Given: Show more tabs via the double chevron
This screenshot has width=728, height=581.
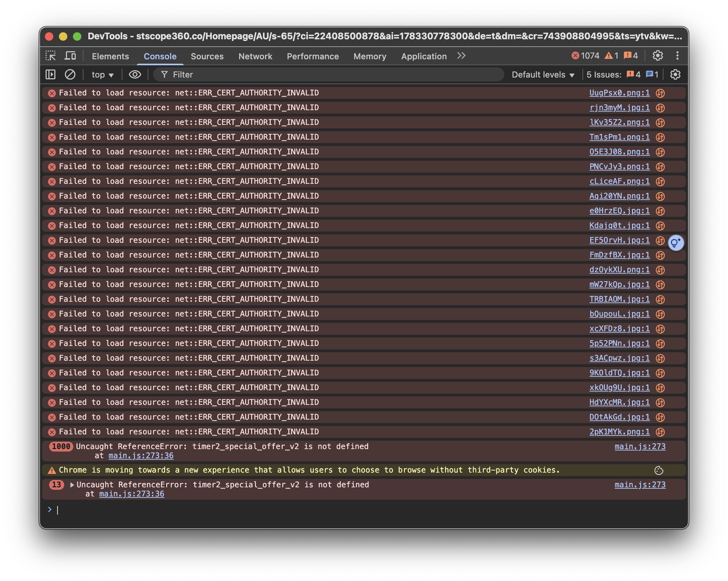Looking at the screenshot, I should click(x=461, y=56).
